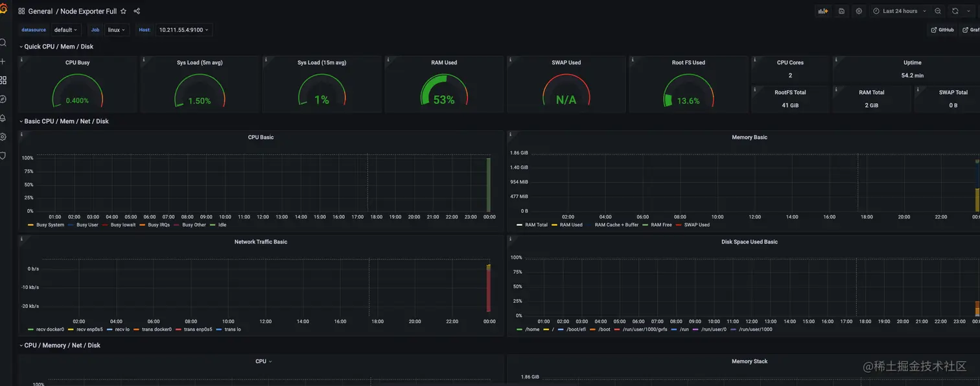Collapse the CPU / Memory / Net / Disk row
This screenshot has width=980, height=386.
(60, 345)
